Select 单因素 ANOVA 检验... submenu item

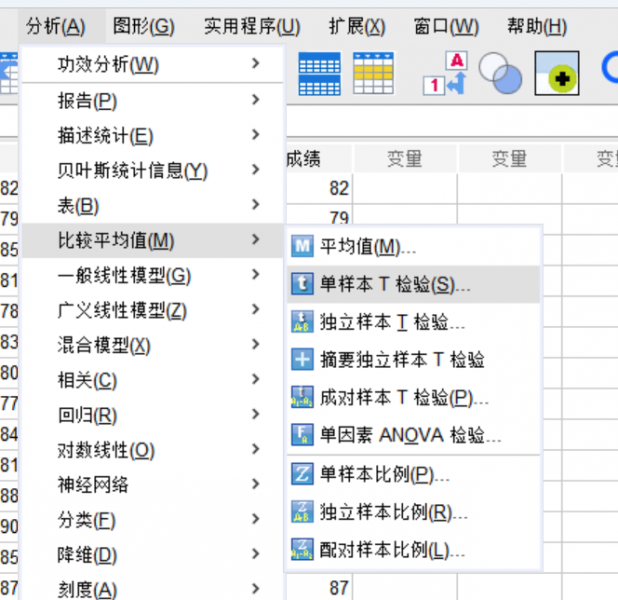[x=413, y=435]
